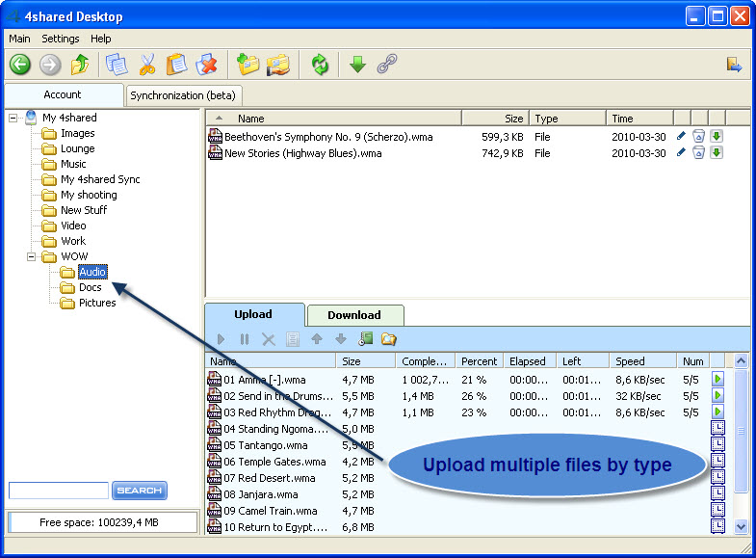Viewport: 756px width, 558px height.
Task: Click the green Download arrow toolbar icon
Action: (x=357, y=65)
